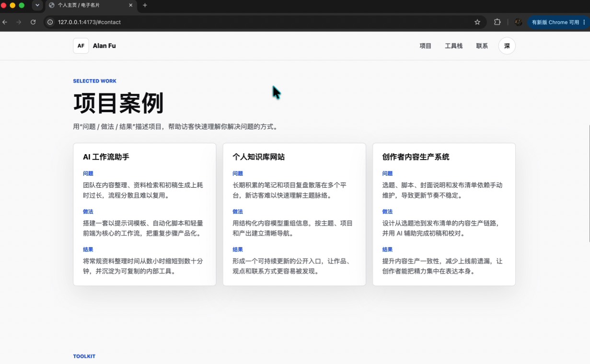Click 问题 label in 创作者内容生产系统 card
The height and width of the screenshot is (364, 590).
coord(388,173)
